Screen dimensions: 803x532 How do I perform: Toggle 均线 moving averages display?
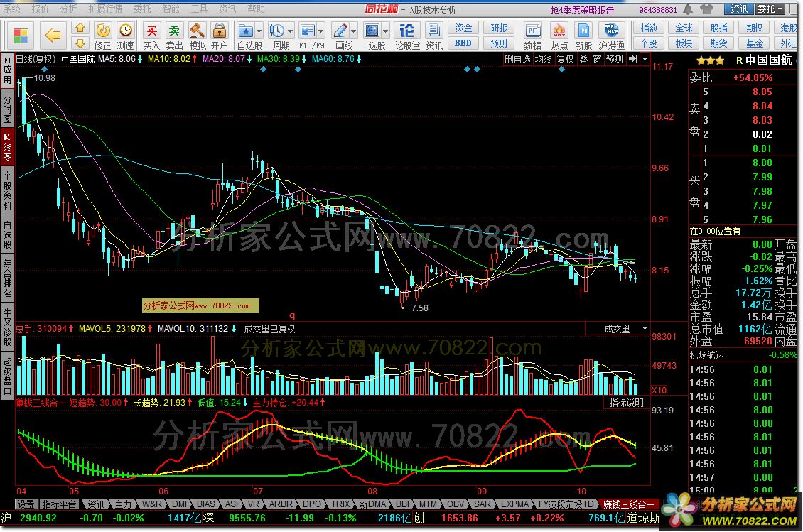pos(544,59)
